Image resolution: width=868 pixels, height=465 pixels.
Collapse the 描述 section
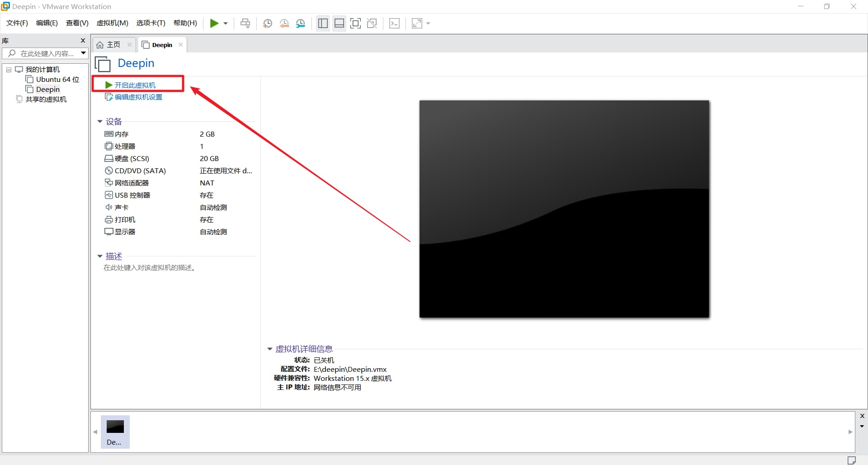coord(100,256)
